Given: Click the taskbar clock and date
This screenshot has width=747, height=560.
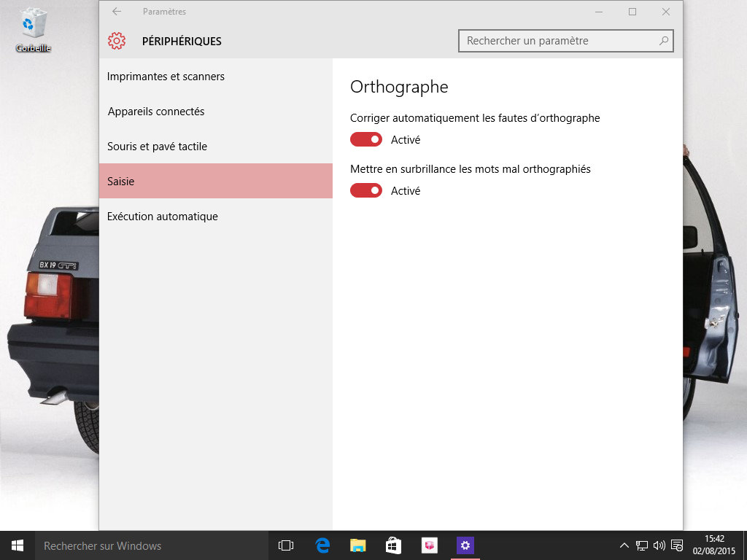Looking at the screenshot, I should click(x=713, y=545).
